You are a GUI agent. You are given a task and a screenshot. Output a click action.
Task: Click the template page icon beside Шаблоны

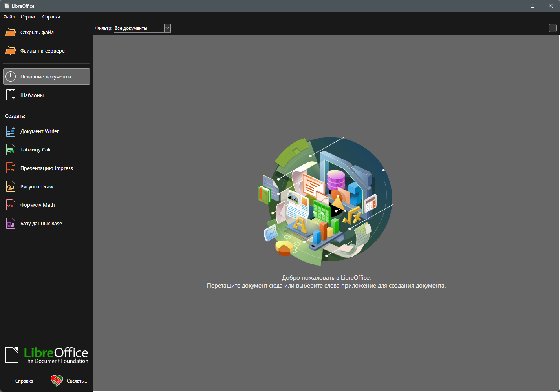pos(11,95)
